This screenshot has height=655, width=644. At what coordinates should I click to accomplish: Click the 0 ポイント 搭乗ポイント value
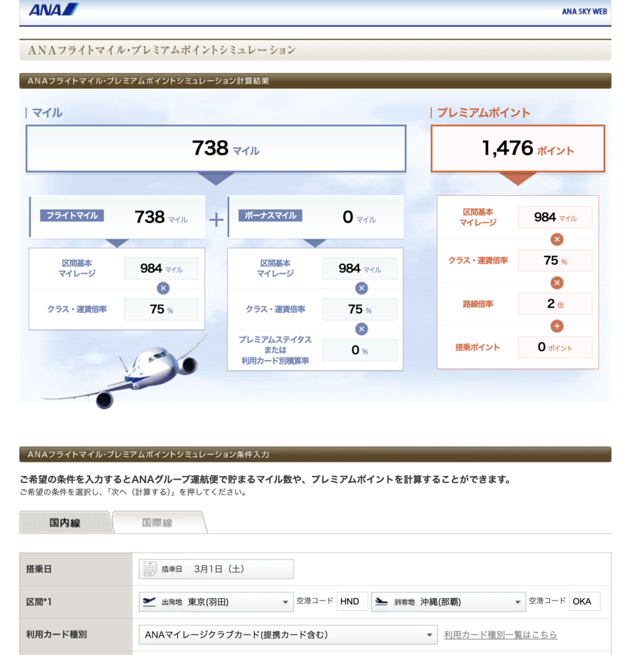[x=555, y=347]
